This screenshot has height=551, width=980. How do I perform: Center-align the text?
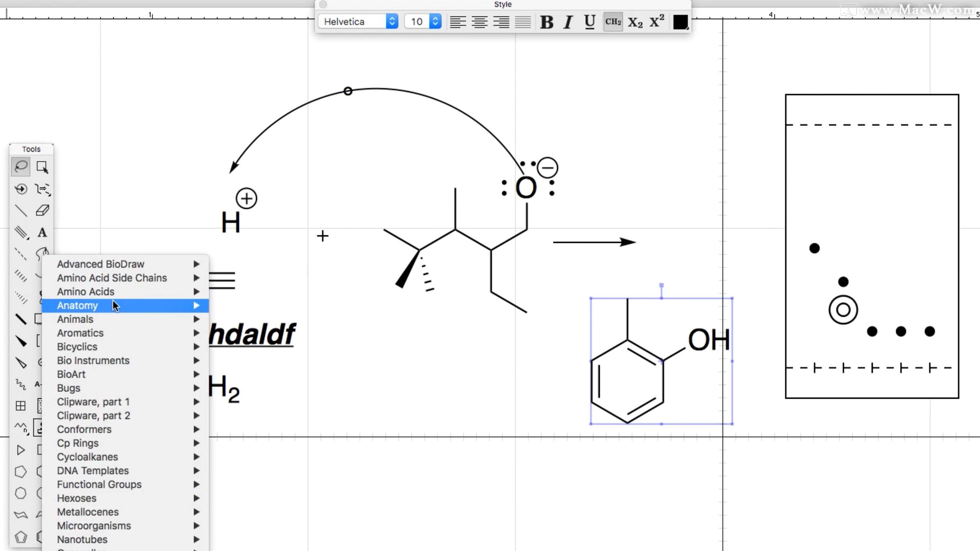coord(479,22)
